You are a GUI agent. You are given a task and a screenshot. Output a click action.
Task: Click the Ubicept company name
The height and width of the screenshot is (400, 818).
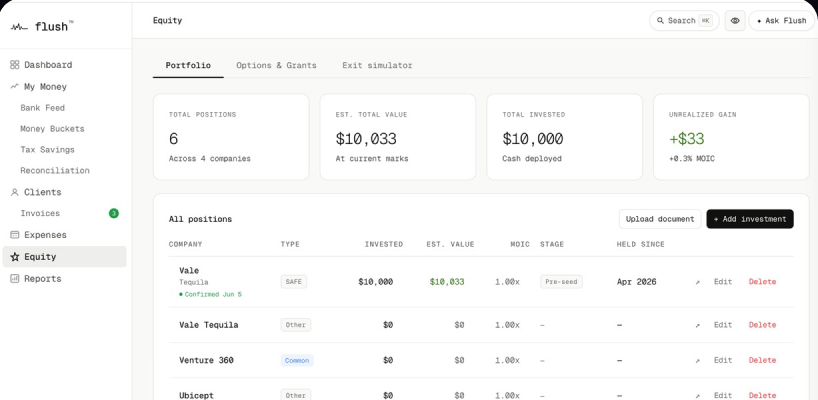[x=196, y=395]
